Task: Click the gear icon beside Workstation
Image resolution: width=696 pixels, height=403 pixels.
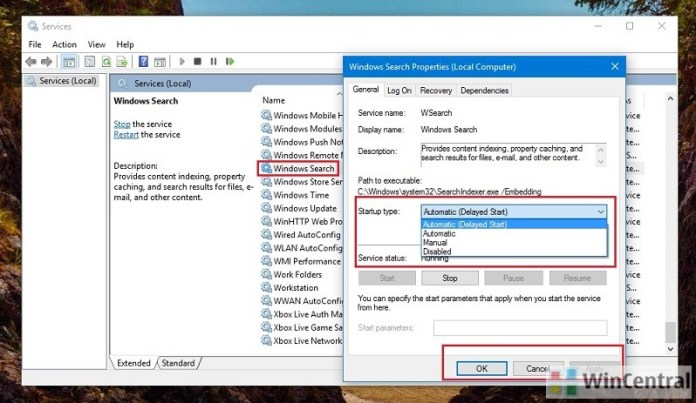Action: click(x=266, y=287)
